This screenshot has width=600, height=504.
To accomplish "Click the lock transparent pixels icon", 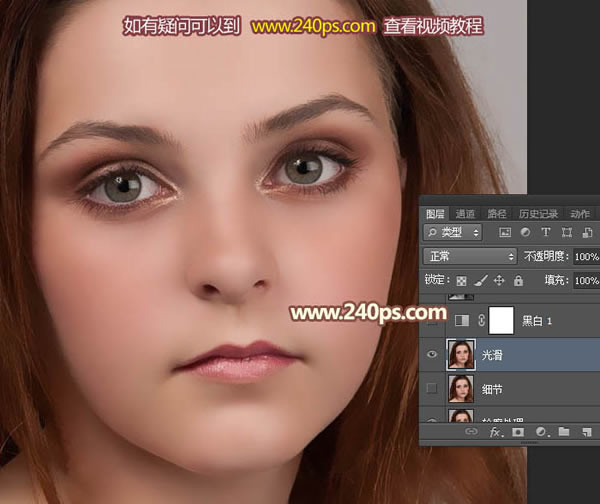I will point(461,282).
